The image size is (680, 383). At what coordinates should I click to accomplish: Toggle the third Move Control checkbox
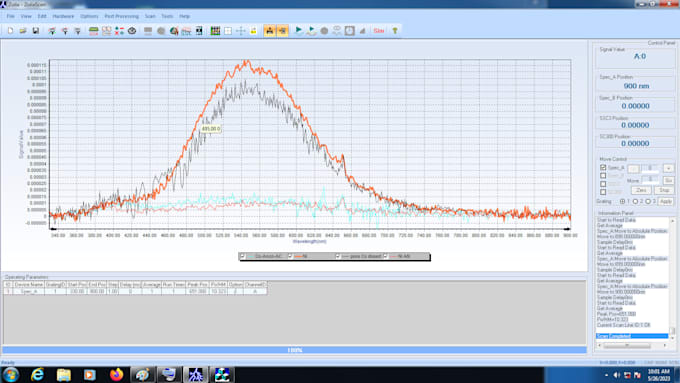point(603,184)
